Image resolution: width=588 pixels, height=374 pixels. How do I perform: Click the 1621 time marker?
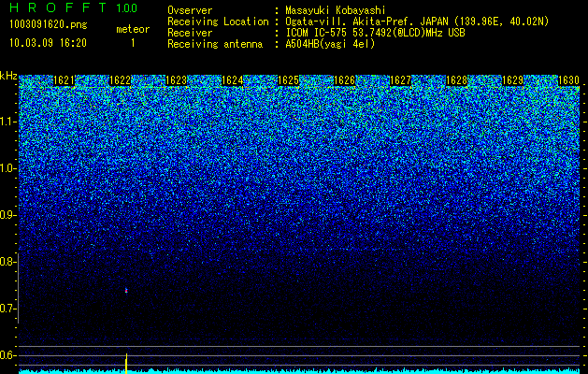pyautogui.click(x=65, y=80)
